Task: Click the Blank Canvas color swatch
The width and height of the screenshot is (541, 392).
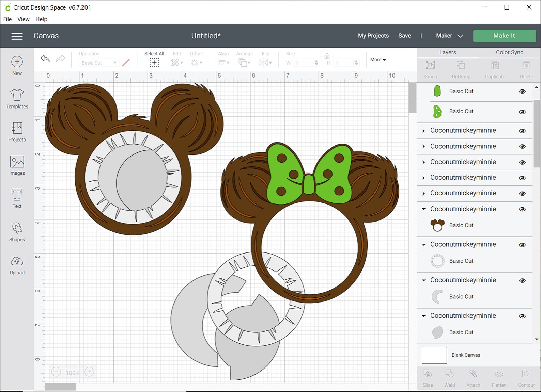Action: (434, 355)
